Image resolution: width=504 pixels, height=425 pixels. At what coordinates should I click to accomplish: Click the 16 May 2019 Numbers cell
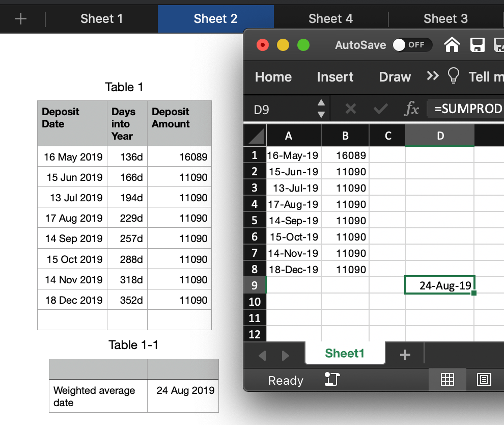(x=72, y=156)
